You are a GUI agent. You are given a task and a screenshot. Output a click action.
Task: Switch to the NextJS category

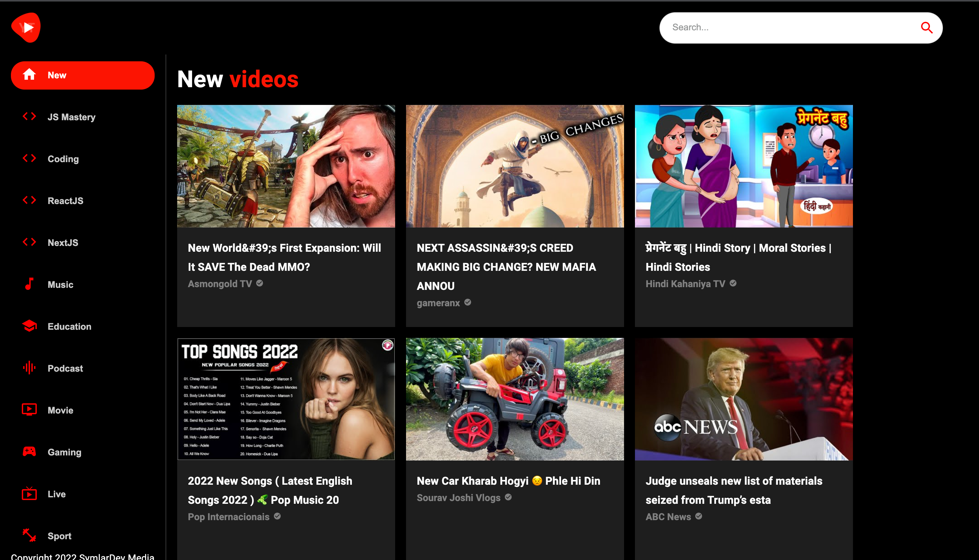[83, 243]
